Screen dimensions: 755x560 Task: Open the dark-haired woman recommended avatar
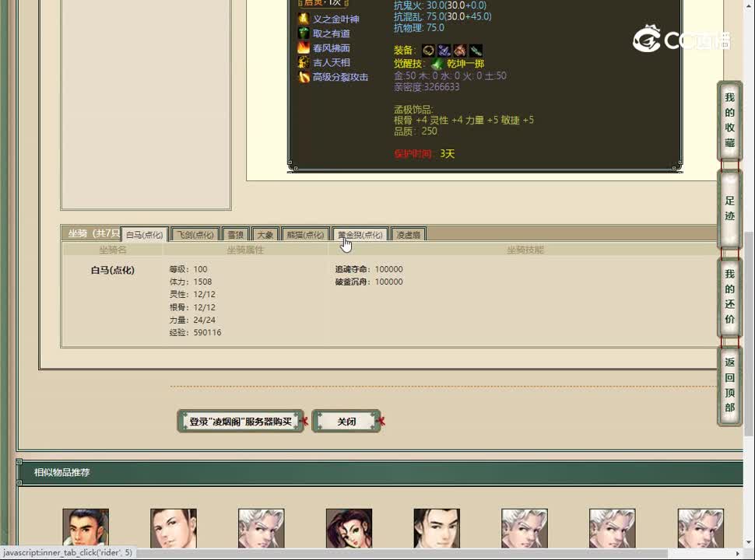[x=349, y=528]
